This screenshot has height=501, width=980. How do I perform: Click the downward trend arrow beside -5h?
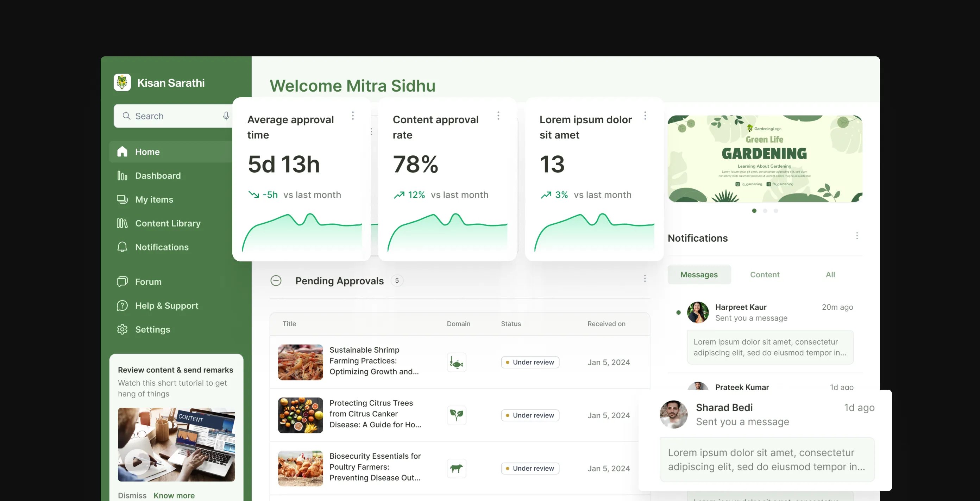tap(253, 194)
